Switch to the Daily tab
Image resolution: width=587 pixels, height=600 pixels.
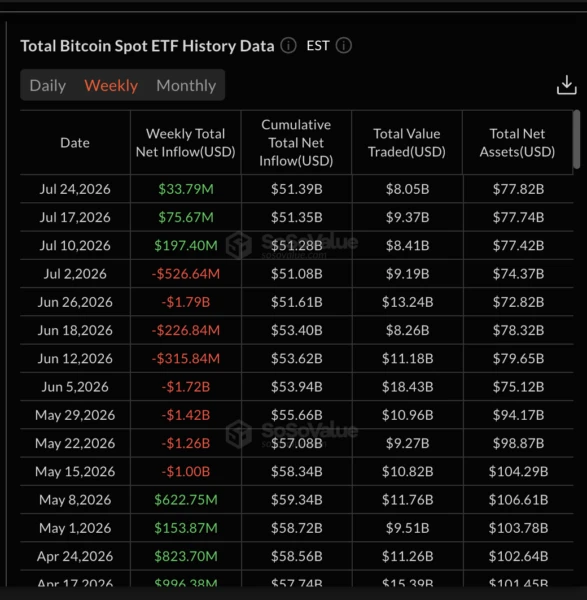pyautogui.click(x=48, y=85)
